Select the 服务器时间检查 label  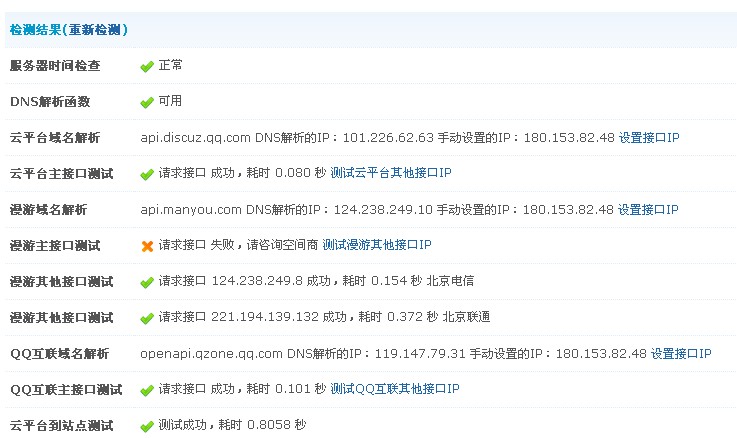point(55,66)
